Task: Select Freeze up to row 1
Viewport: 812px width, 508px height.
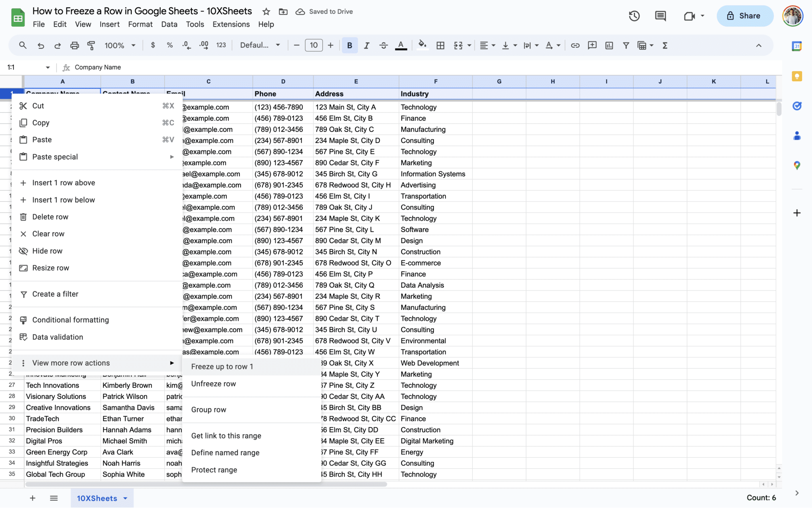Action: 222,366
